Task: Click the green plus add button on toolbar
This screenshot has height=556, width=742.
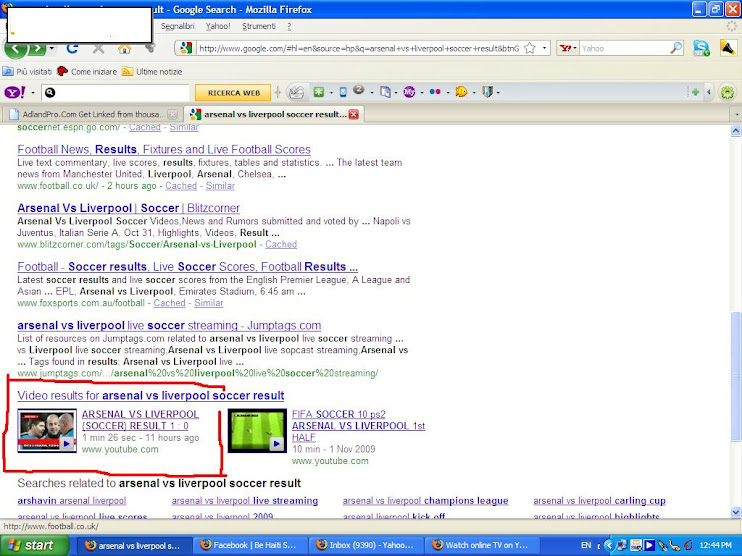Action: (695, 92)
